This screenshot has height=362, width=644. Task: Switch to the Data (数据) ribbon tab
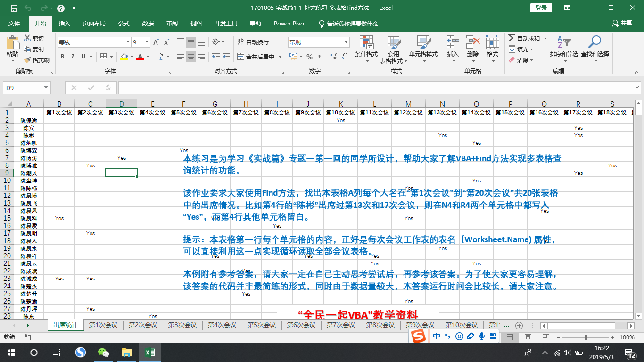[x=148, y=24]
